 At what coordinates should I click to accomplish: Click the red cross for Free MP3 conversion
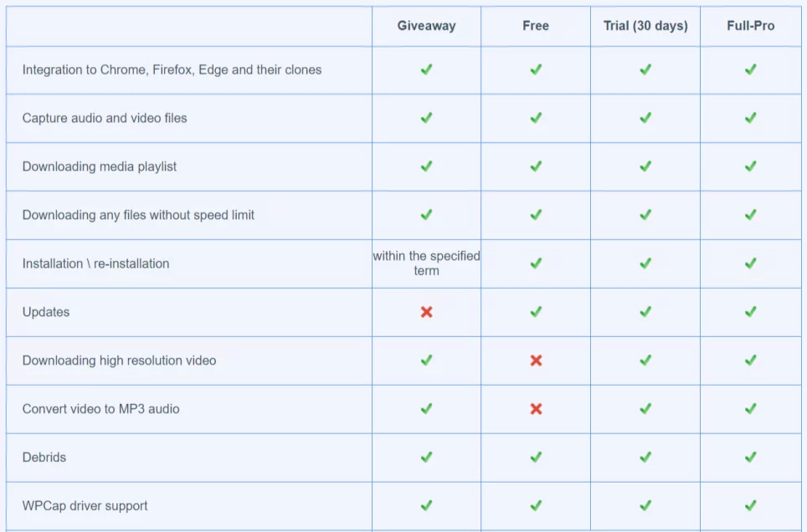click(536, 408)
